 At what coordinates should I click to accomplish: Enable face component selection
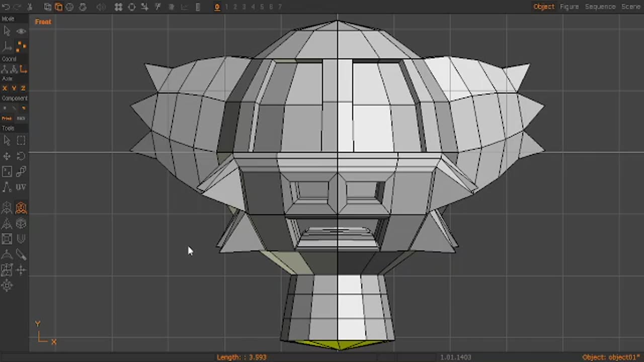tap(23, 108)
